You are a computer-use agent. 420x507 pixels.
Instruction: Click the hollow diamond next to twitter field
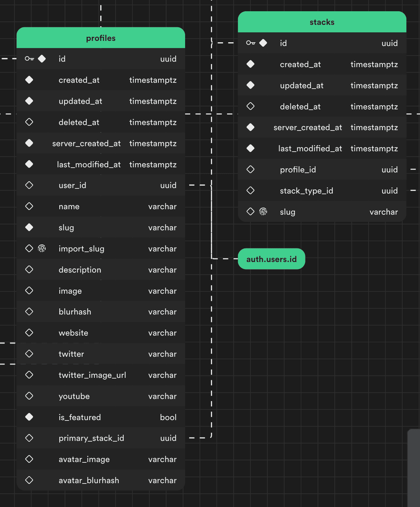(x=29, y=354)
